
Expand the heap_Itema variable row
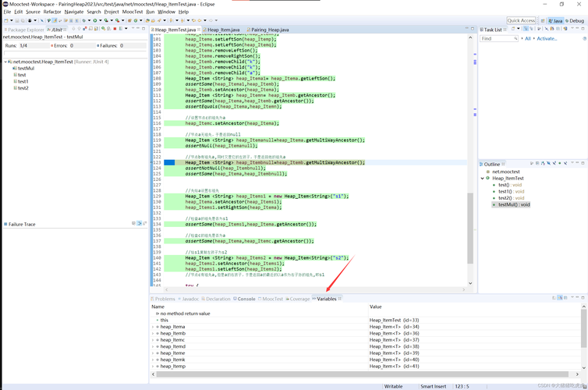tap(153, 327)
